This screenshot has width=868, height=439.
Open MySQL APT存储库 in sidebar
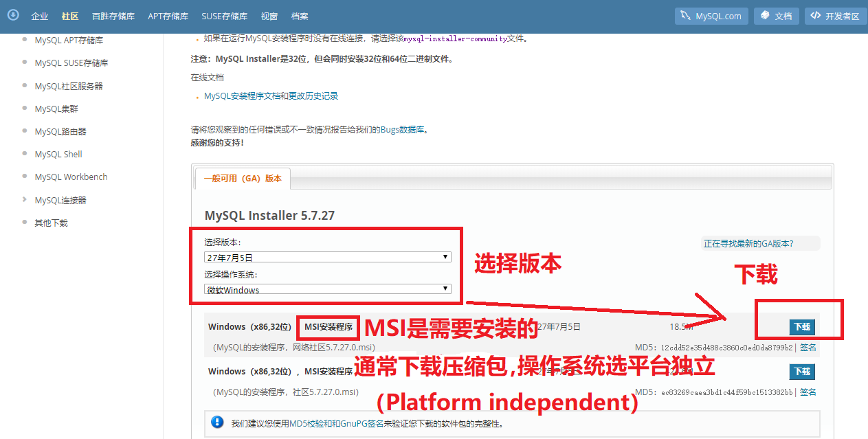click(x=69, y=40)
